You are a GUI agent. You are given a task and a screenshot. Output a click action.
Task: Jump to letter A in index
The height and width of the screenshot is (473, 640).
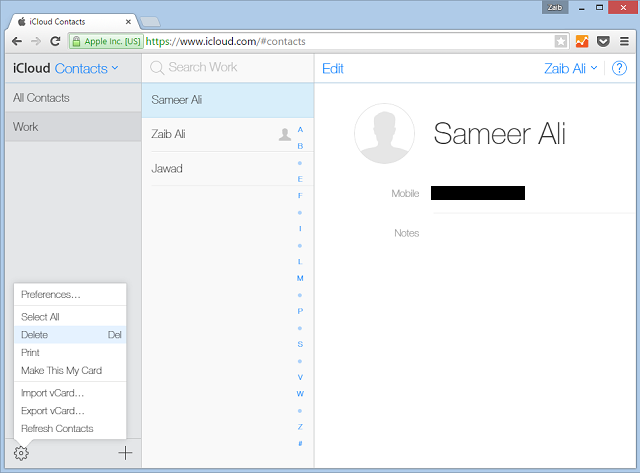[300, 130]
